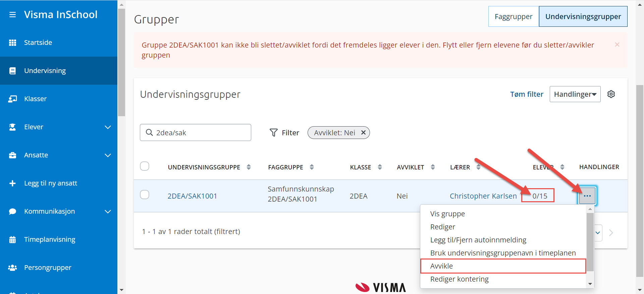Select the 2DEA/SAK1001 row checkbox
Image resolution: width=644 pixels, height=294 pixels.
(145, 195)
